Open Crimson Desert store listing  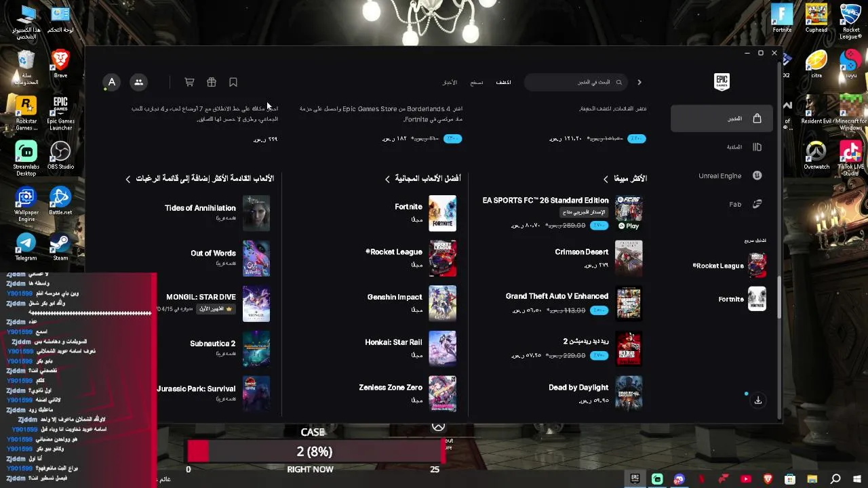[x=598, y=258]
